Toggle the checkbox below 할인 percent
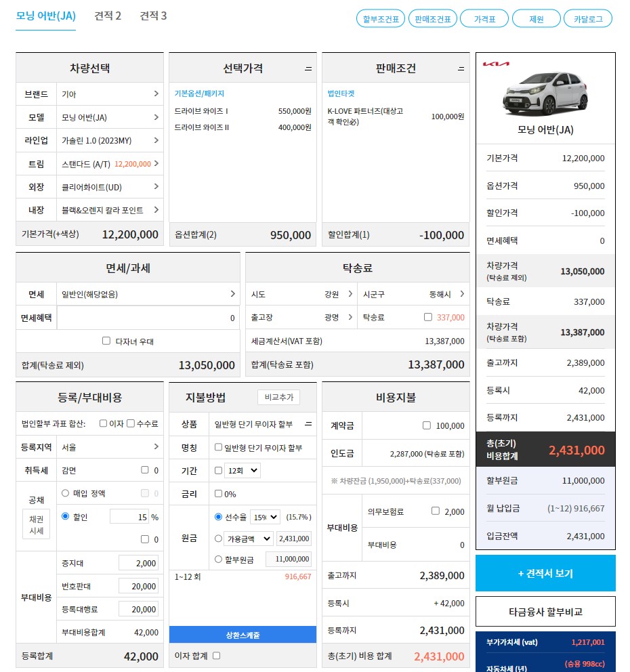630x672 pixels. pos(145,539)
